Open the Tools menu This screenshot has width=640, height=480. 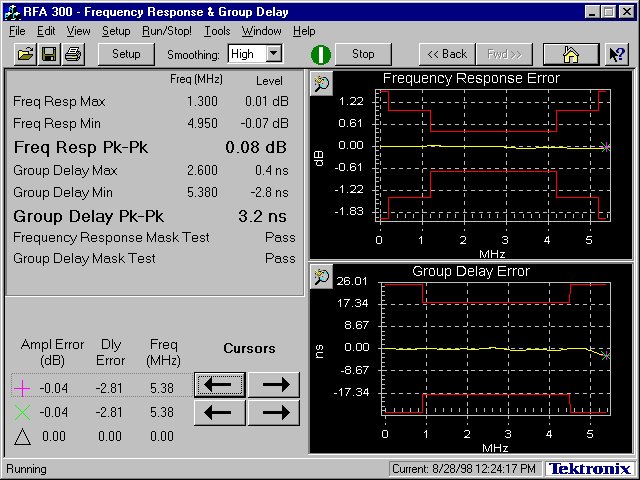coord(217,31)
